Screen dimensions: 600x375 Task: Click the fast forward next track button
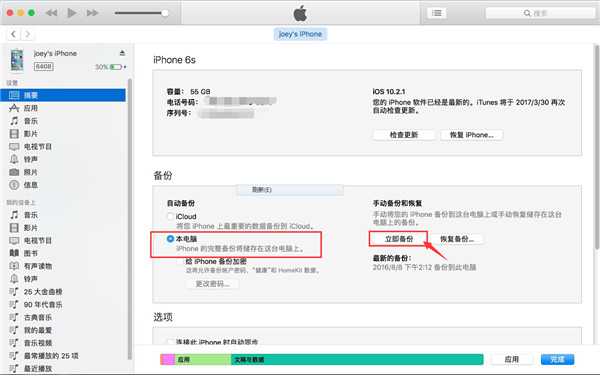tap(92, 13)
